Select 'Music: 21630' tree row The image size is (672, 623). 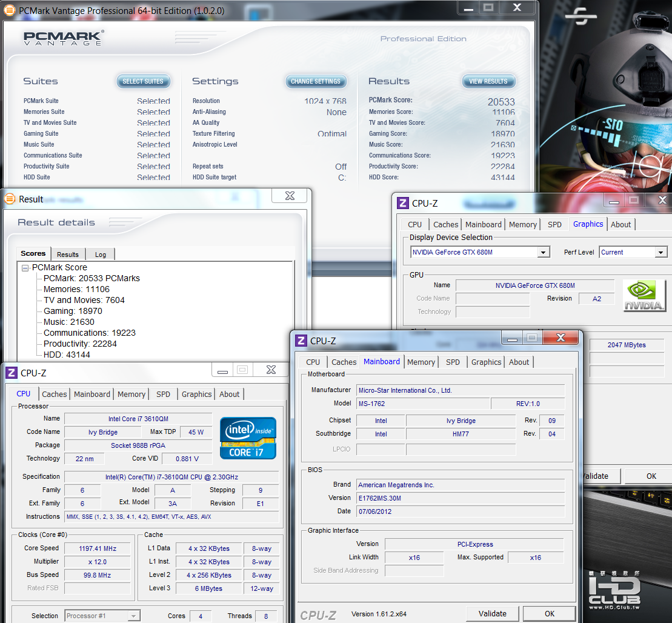[68, 322]
